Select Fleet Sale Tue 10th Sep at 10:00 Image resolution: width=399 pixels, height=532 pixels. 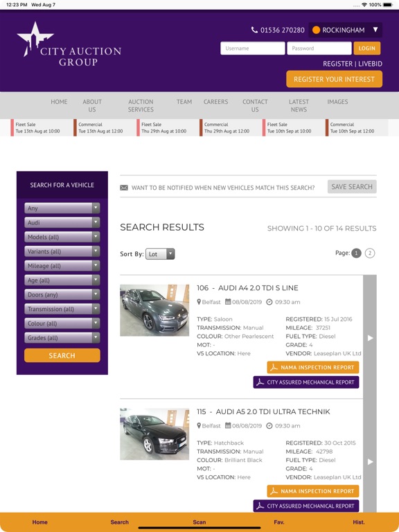pos(290,127)
